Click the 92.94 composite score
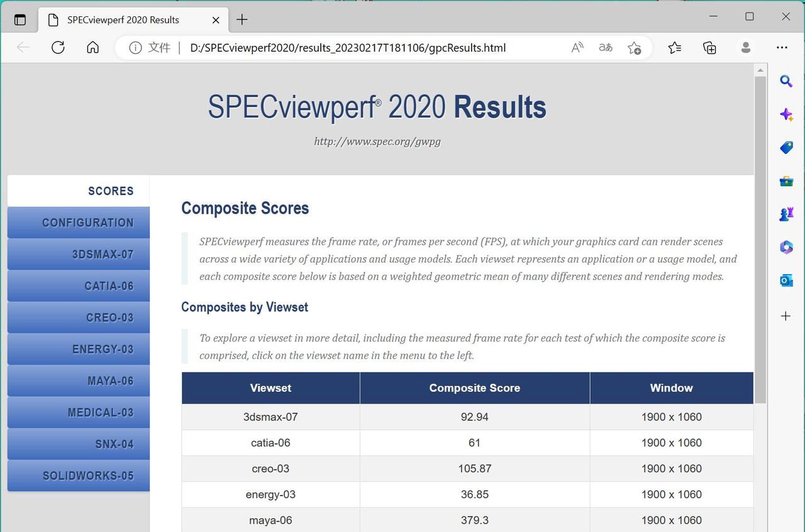 point(475,417)
